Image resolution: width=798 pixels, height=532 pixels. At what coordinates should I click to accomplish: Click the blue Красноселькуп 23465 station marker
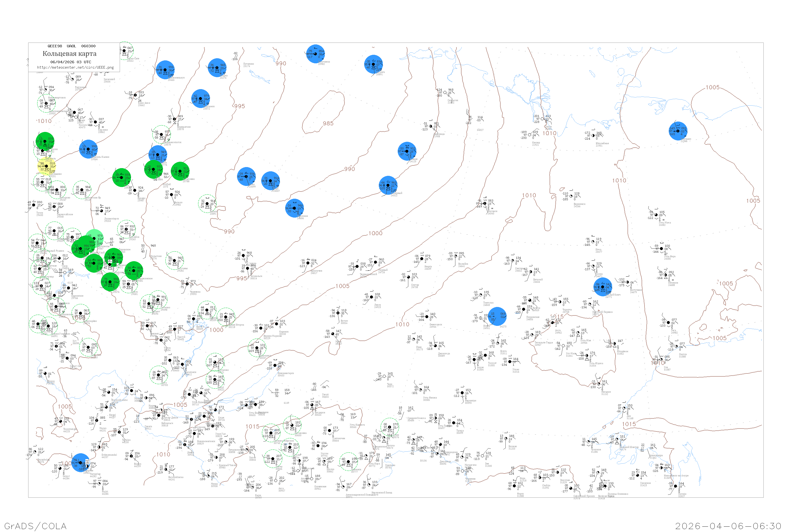pyautogui.click(x=165, y=70)
